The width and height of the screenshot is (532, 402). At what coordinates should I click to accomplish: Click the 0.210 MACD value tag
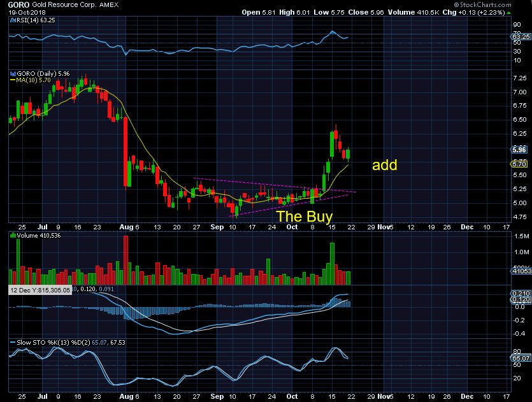click(x=521, y=294)
